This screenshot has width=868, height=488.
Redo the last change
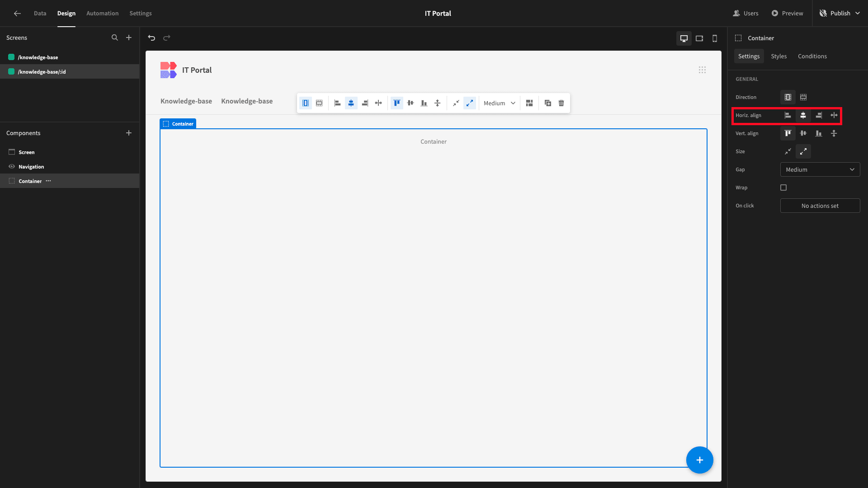(167, 38)
